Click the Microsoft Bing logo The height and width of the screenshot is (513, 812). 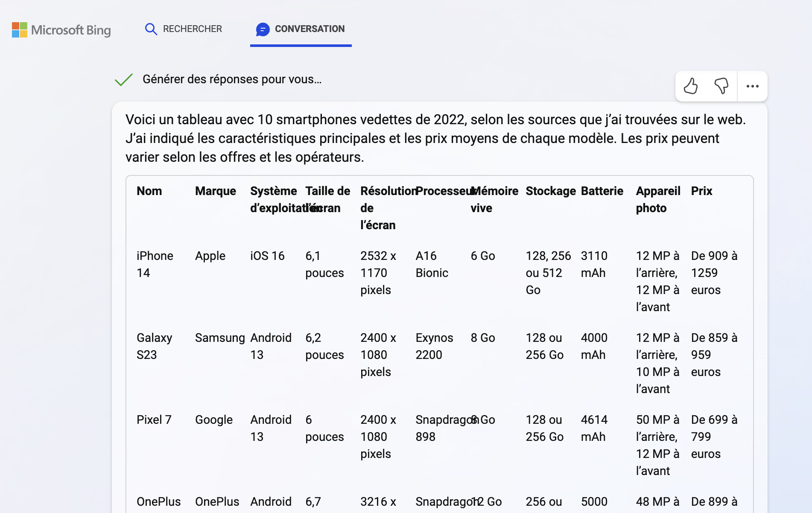[61, 30]
